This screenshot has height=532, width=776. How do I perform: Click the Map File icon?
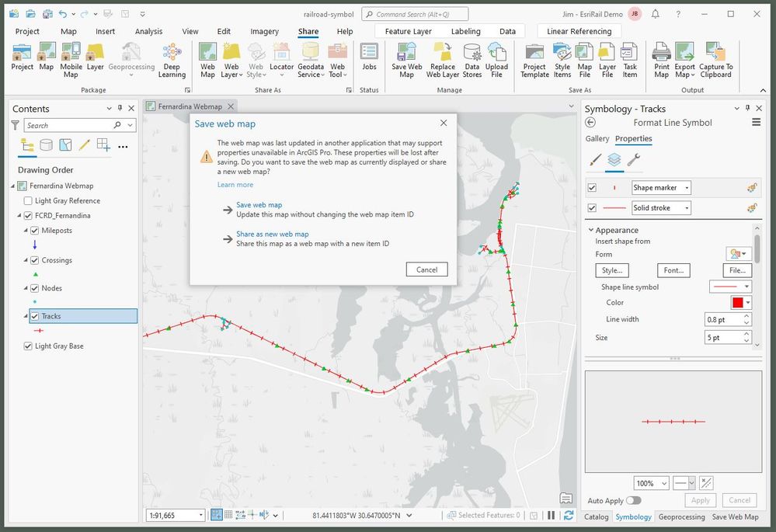pos(584,60)
